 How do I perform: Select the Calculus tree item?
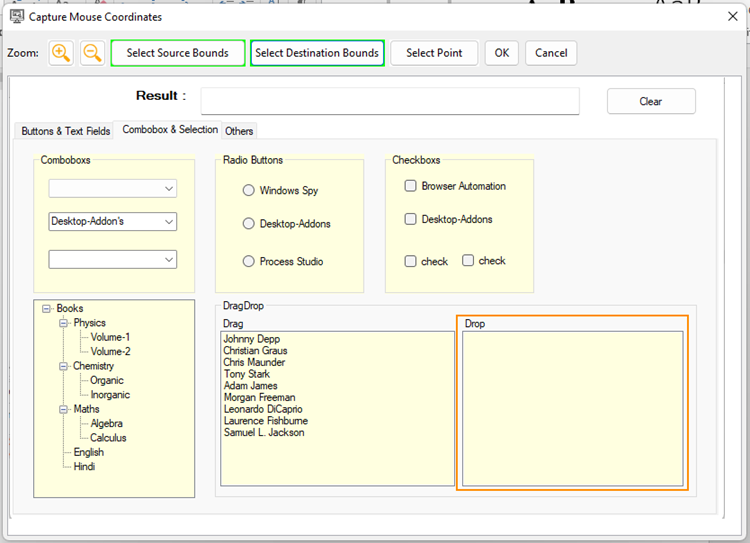(108, 438)
